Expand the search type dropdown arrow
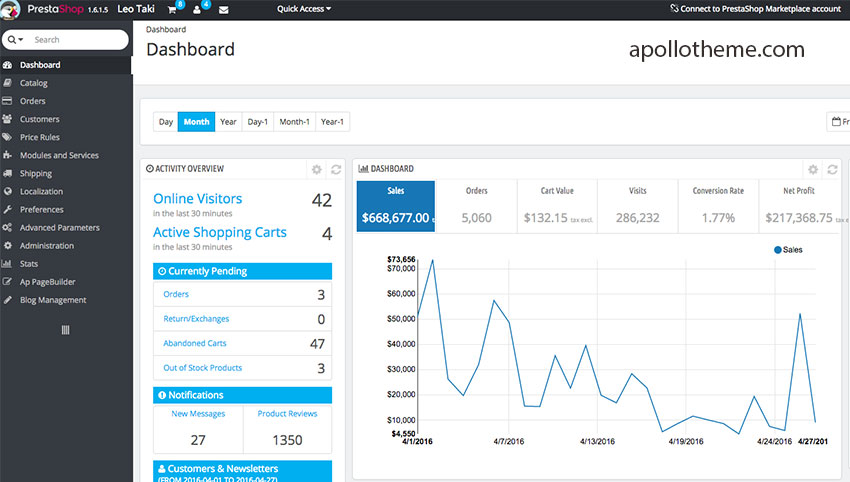The width and height of the screenshot is (850, 482). 16,40
